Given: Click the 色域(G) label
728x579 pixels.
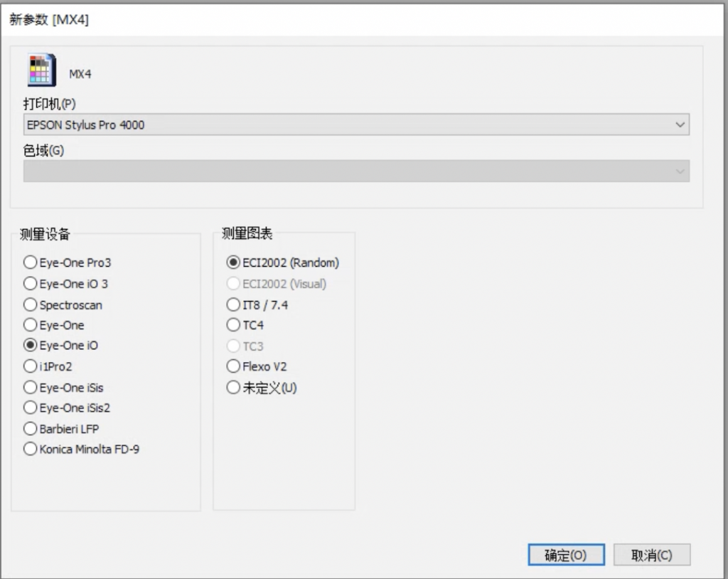Looking at the screenshot, I should pos(43,151).
